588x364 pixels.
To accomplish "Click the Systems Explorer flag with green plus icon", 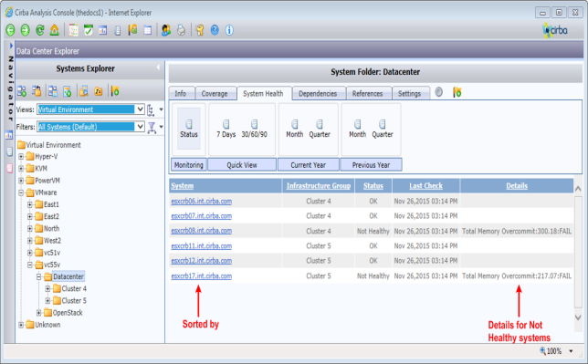I will (115, 90).
